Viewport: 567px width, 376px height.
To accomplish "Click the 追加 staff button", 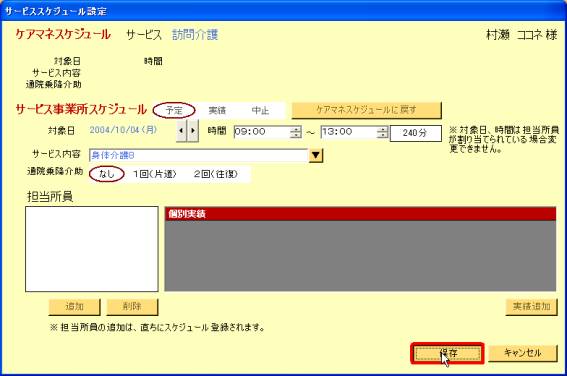I will coord(74,307).
